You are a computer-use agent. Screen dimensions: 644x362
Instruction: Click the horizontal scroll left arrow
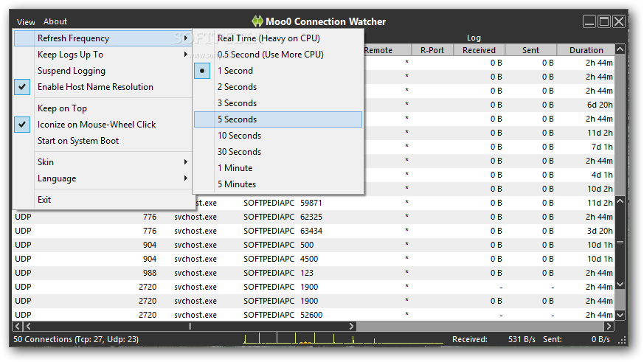(28, 327)
